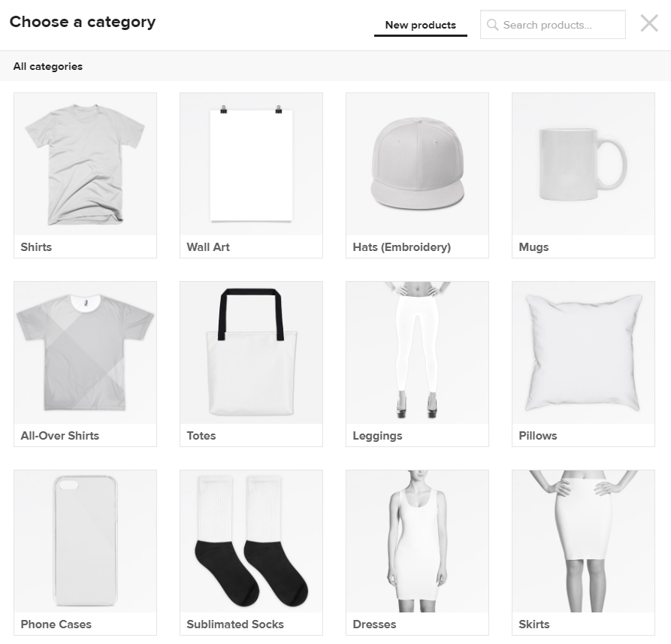Switch to the New products tab
Image resolution: width=671 pixels, height=644 pixels.
pos(421,26)
